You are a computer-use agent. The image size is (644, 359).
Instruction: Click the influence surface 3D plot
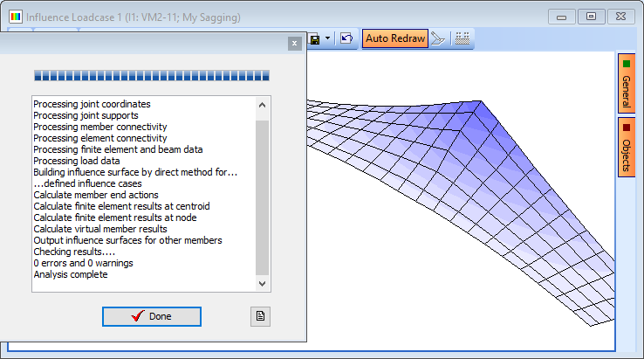(461, 201)
